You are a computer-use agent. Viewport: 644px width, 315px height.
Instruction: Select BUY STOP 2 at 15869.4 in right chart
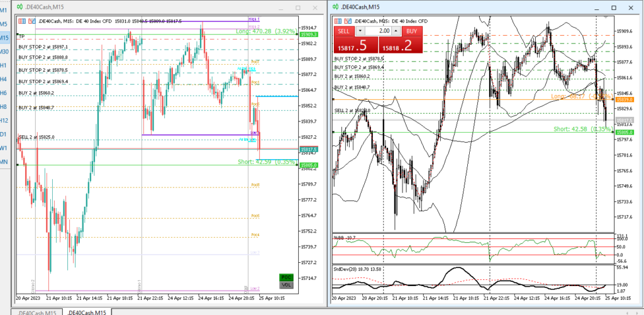coord(359,67)
